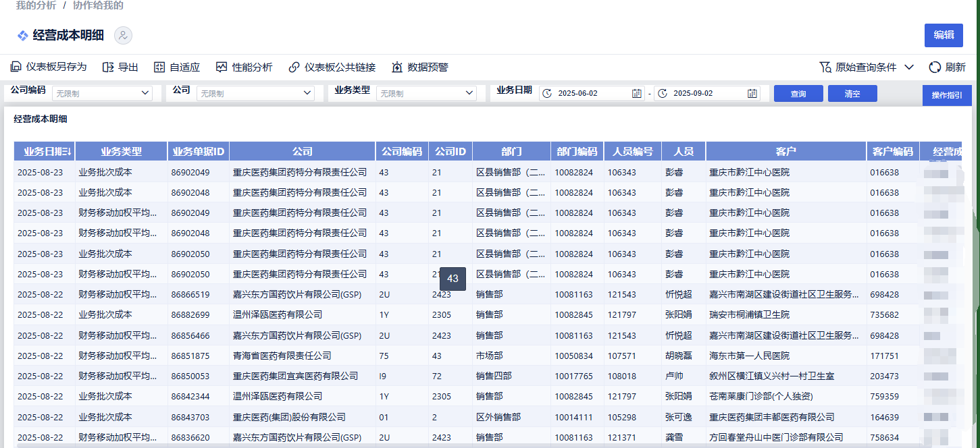Image resolution: width=980 pixels, height=448 pixels.
Task: Click the 公司ID column header
Action: [450, 152]
